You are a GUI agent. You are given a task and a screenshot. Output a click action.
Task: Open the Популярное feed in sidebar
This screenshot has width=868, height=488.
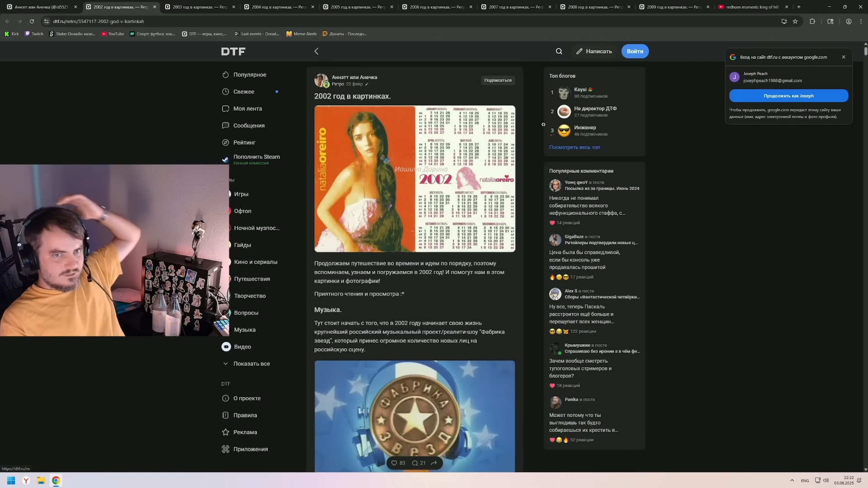(x=250, y=75)
